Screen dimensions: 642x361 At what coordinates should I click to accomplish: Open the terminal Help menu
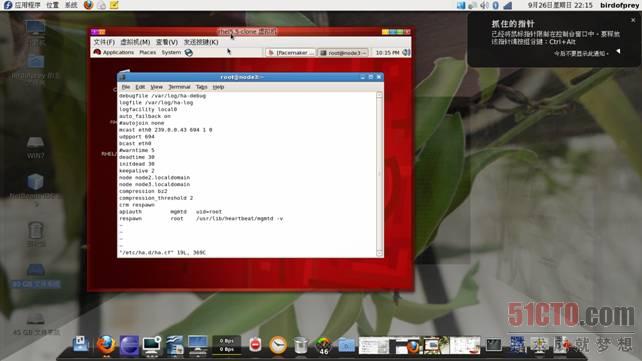[218, 87]
